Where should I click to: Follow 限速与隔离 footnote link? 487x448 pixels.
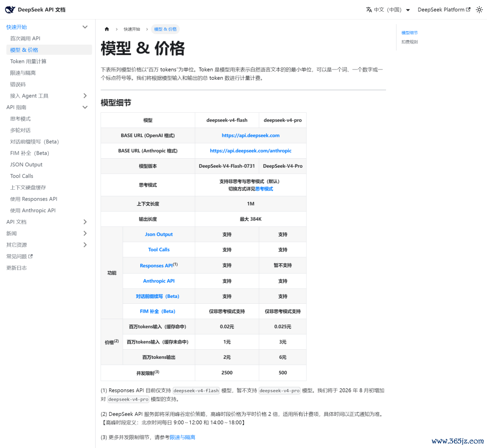[x=182, y=437]
